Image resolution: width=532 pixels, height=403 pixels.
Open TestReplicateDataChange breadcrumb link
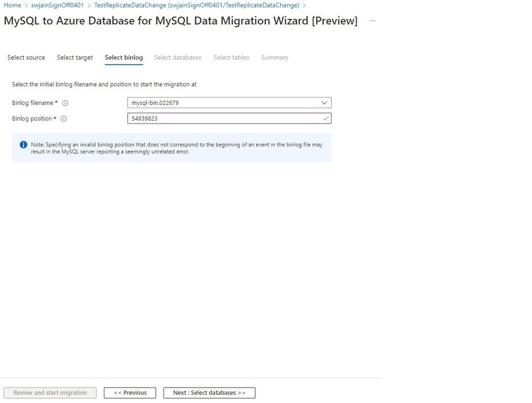point(197,5)
